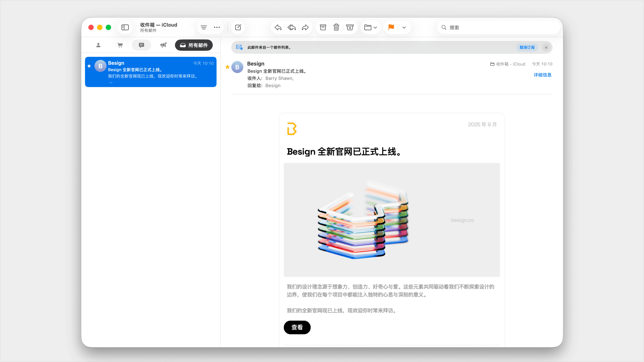Click the Forward arrow icon
644x362 pixels.
(305, 27)
